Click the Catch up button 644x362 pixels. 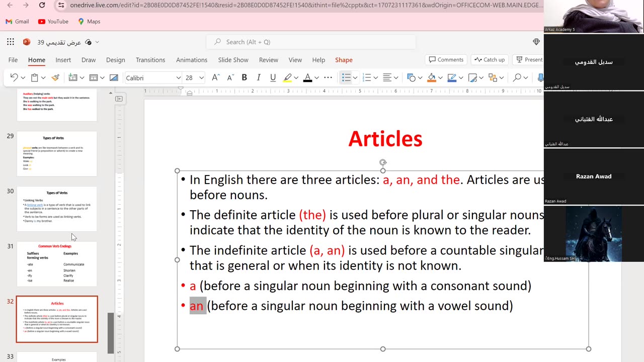point(489,60)
